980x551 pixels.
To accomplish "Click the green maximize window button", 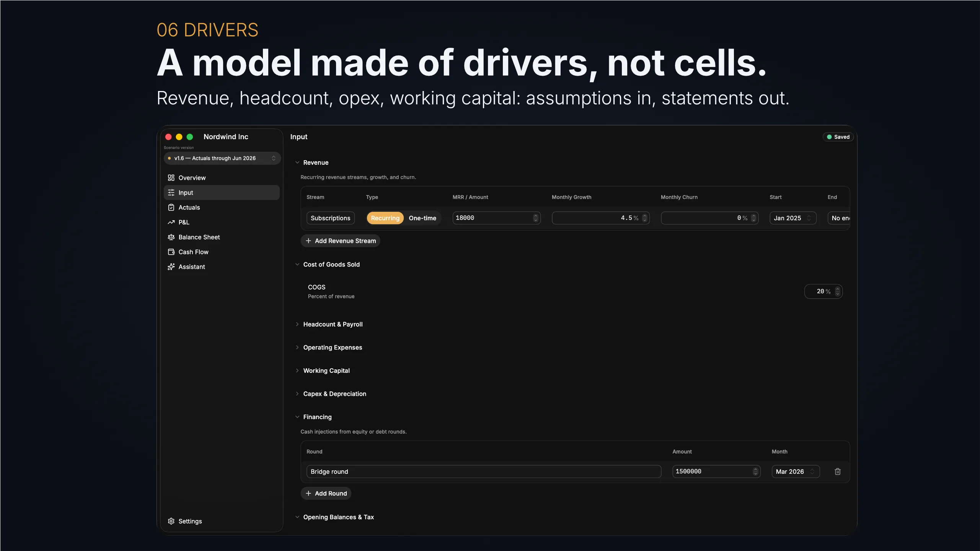I will pos(189,137).
